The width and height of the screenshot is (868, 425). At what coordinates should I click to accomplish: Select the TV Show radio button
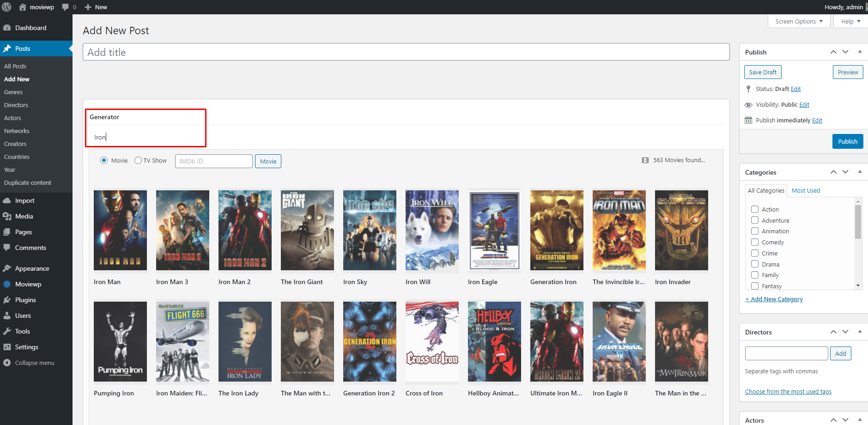[x=138, y=160]
